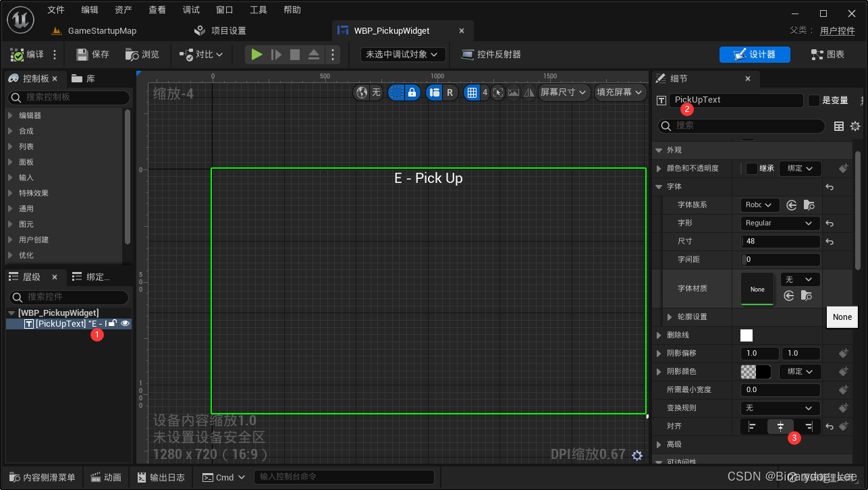This screenshot has height=490, width=868.
Task: Select left text alignment in 对齐
Action: (752, 427)
